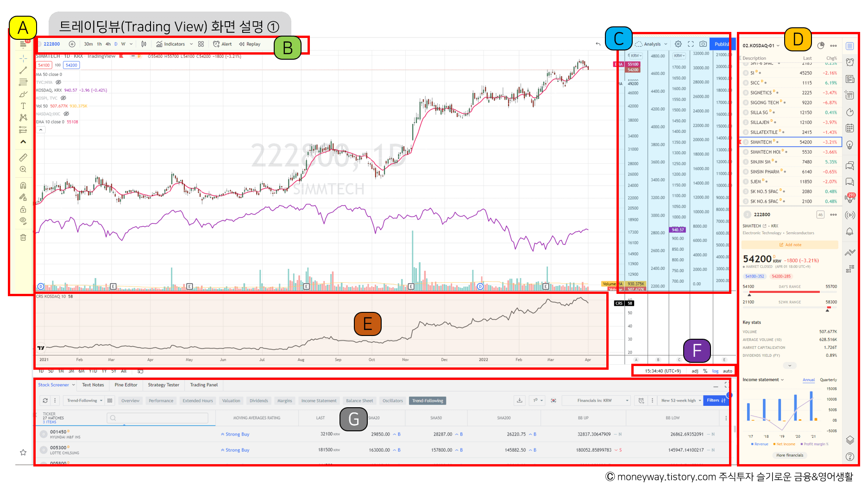868x491 pixels.
Task: Collapse the indicator legend chevron
Action: click(41, 130)
